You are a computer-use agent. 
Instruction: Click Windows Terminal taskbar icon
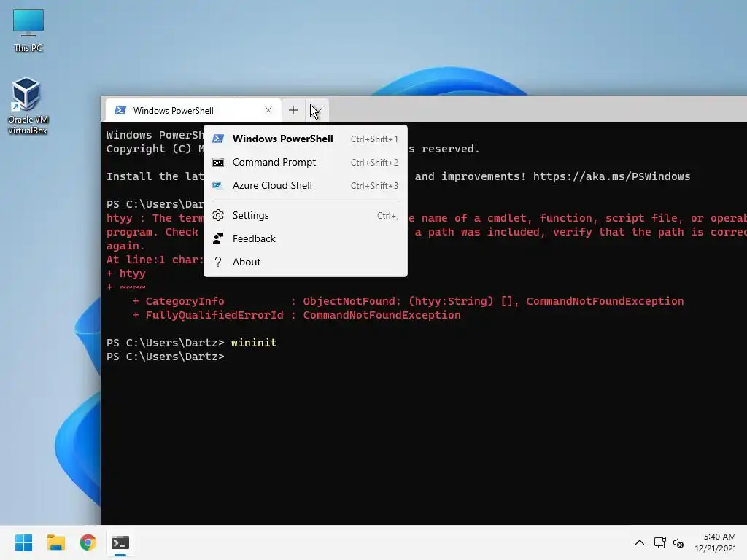(120, 542)
